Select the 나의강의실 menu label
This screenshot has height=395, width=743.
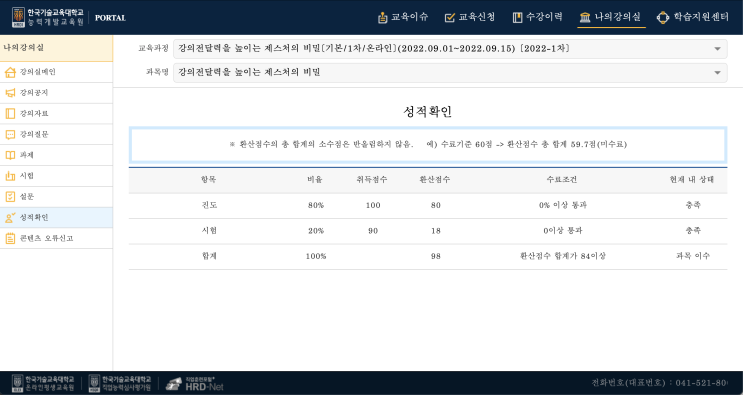pyautogui.click(x=617, y=18)
